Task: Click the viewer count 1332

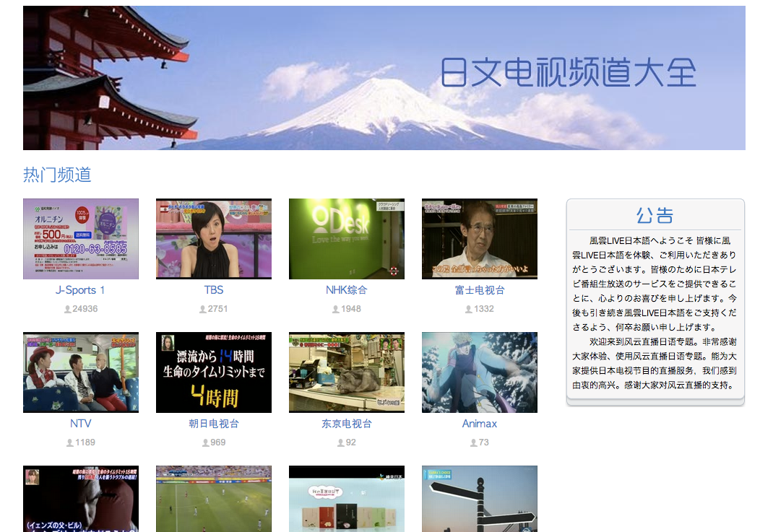Action: [484, 309]
